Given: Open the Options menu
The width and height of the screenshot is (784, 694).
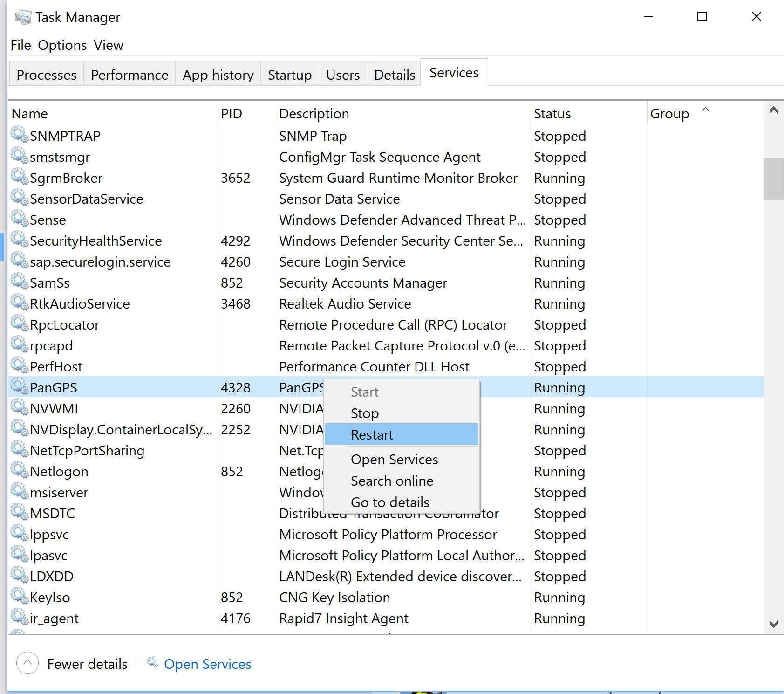Looking at the screenshot, I should click(62, 45).
